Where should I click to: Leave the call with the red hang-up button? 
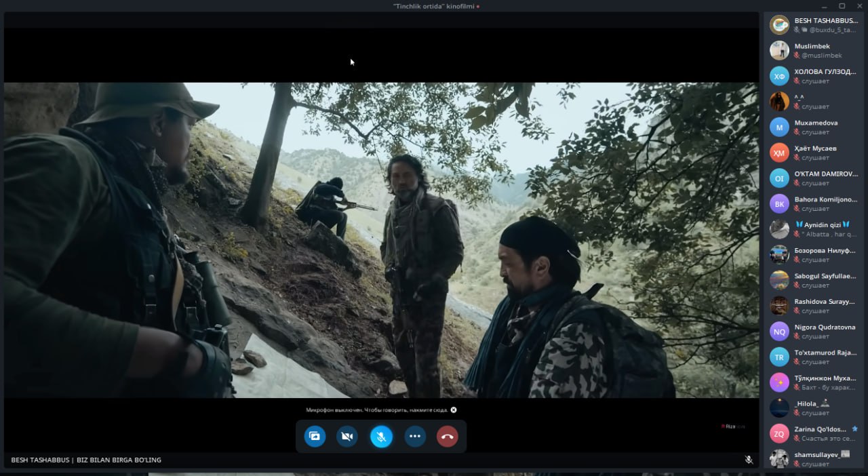pyautogui.click(x=448, y=437)
